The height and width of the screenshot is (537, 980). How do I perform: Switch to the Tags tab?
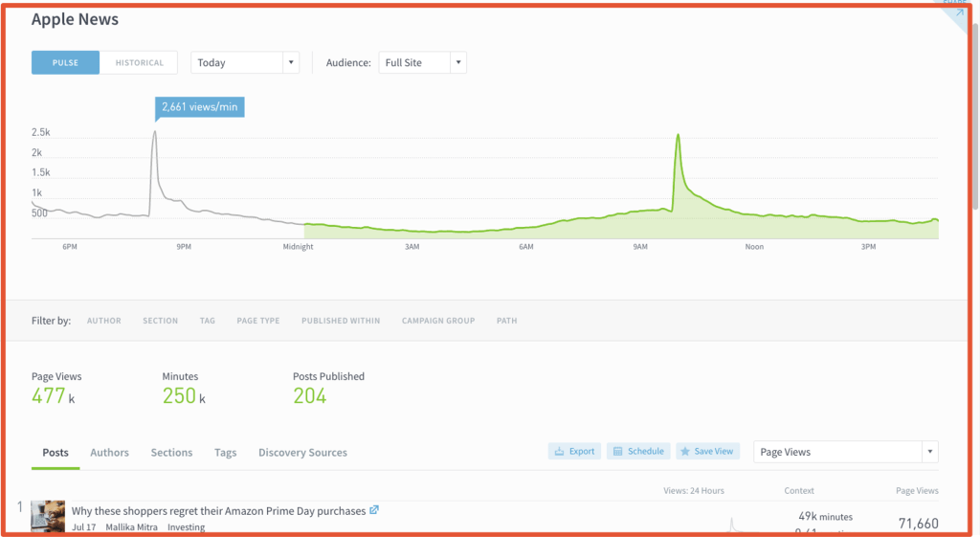click(225, 453)
